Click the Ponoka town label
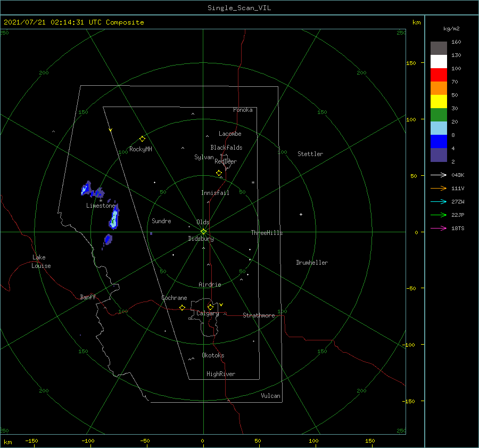The height and width of the screenshot is (448, 479). 243,110
